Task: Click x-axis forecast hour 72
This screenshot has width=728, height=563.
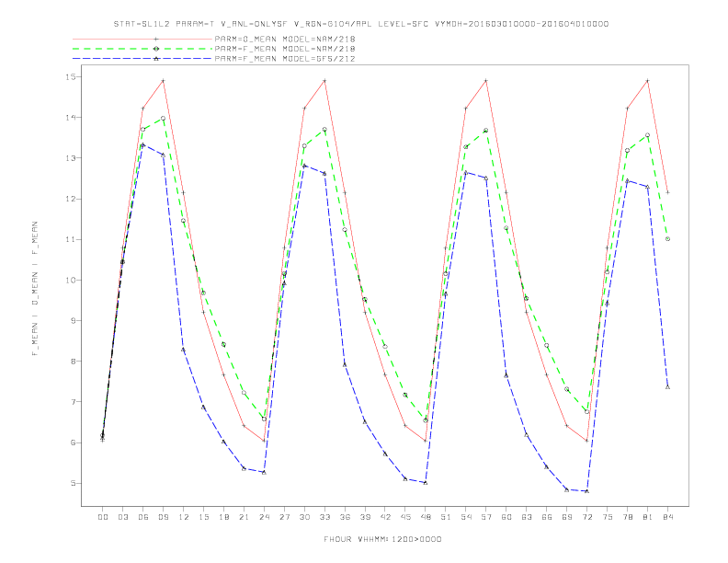Action: point(587,517)
